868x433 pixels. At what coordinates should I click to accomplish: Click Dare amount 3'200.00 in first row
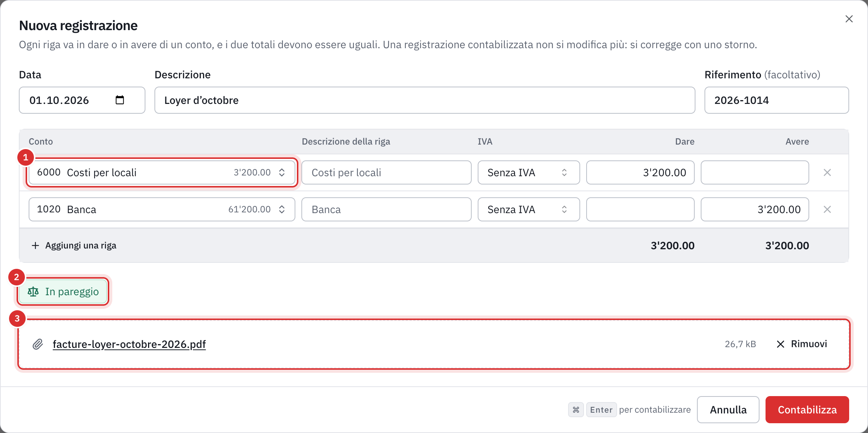tap(640, 172)
